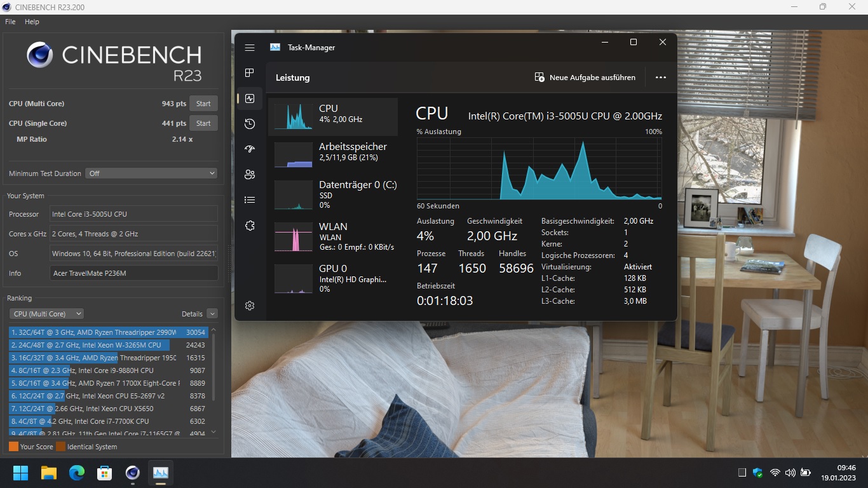Select the CPU performance graph entry
The image size is (868, 488).
(333, 116)
